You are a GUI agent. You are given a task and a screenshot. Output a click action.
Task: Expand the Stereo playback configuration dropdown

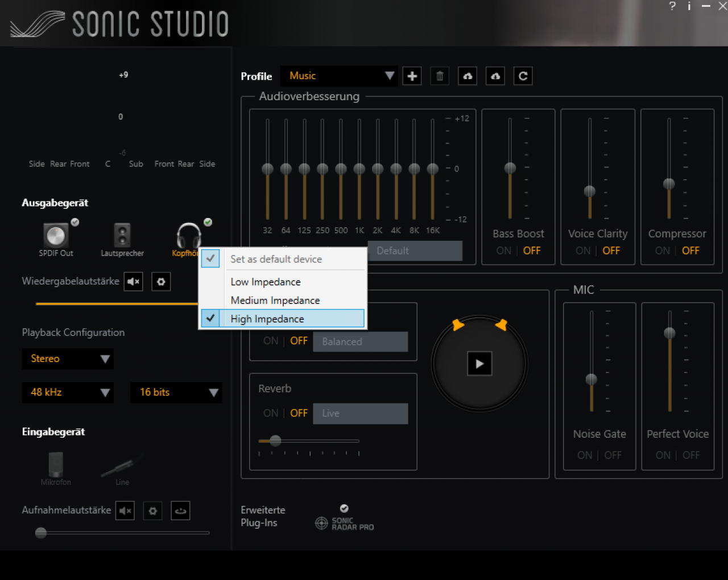point(68,359)
